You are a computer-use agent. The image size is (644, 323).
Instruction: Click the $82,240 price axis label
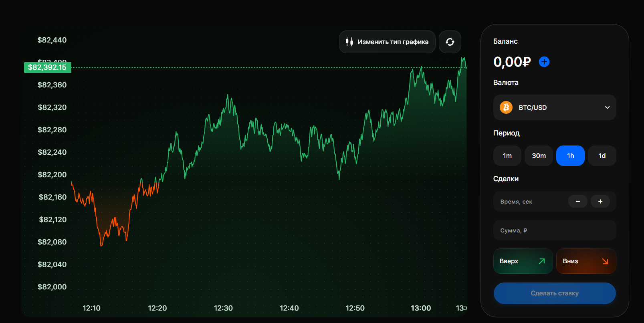click(52, 152)
